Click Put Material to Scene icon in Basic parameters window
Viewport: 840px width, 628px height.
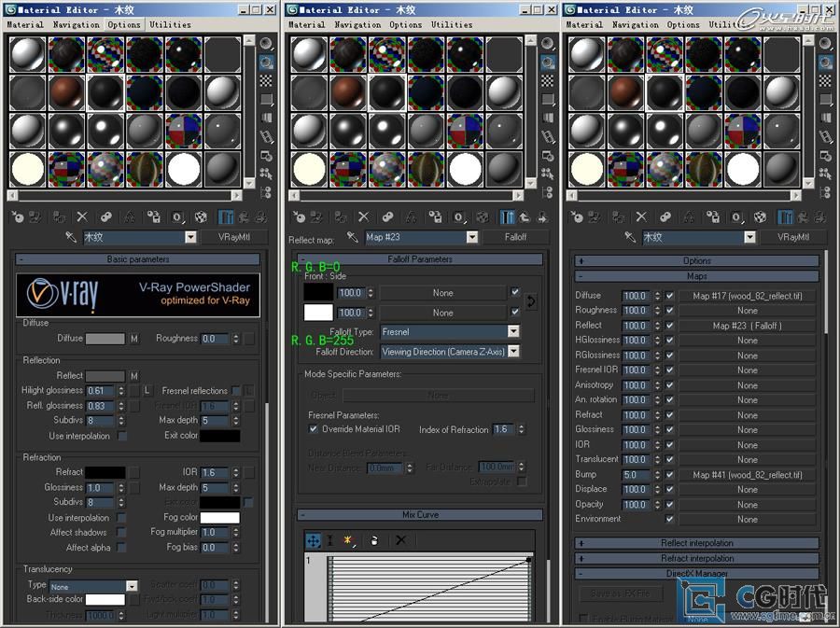pyautogui.click(x=35, y=216)
